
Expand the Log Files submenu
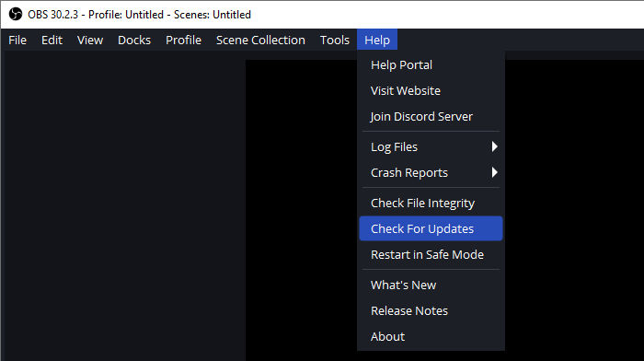coord(431,146)
